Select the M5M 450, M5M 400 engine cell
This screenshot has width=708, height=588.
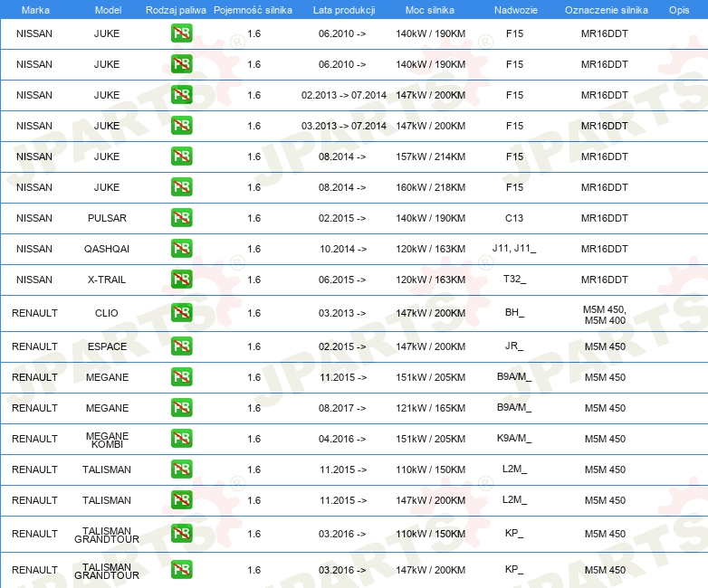click(x=605, y=315)
